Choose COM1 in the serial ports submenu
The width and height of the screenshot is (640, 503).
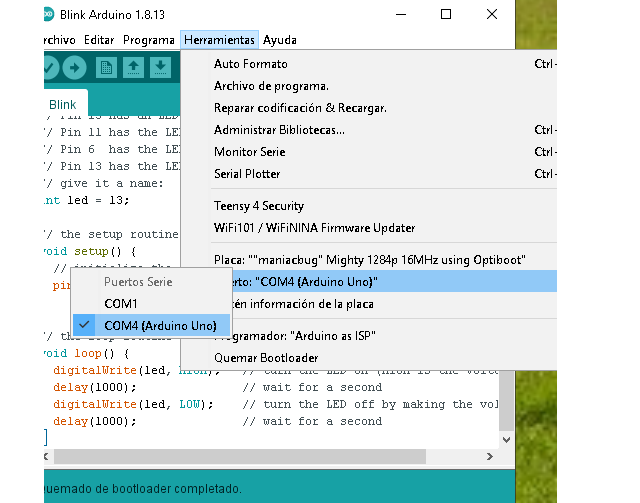click(120, 303)
